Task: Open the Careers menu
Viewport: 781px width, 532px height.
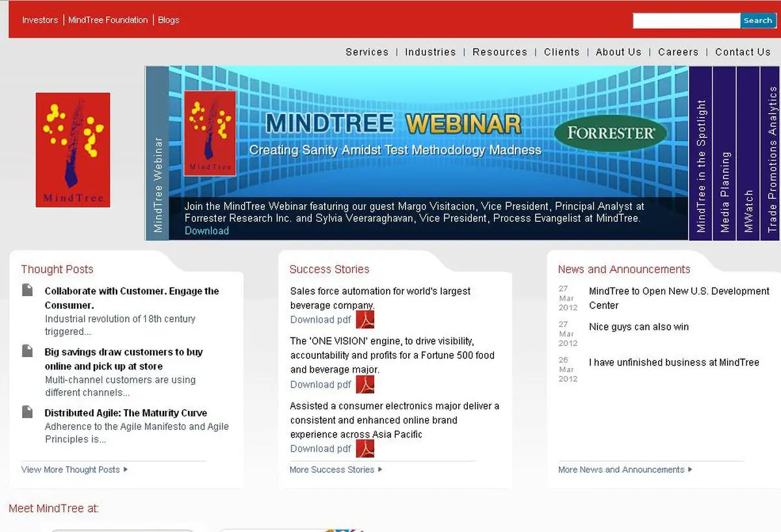Action: 678,52
